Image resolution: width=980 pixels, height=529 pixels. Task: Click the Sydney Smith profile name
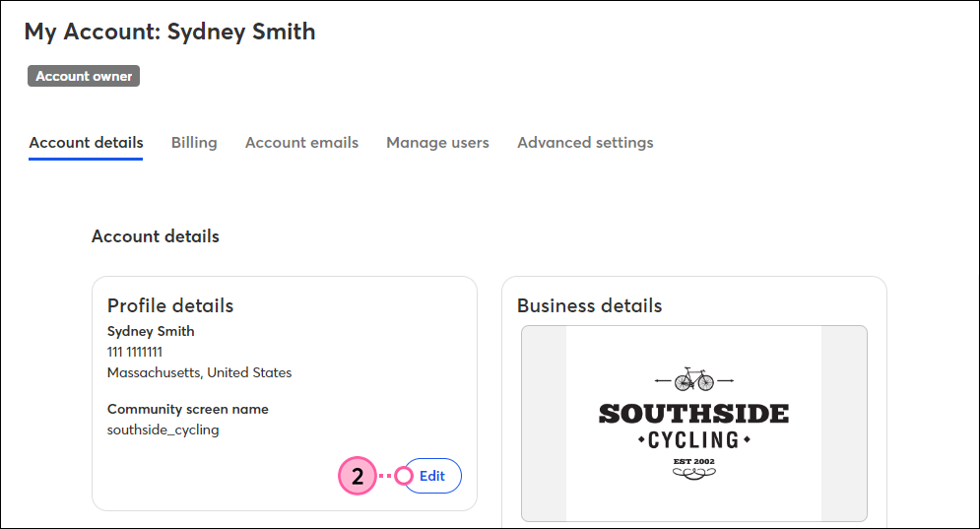pos(151,331)
